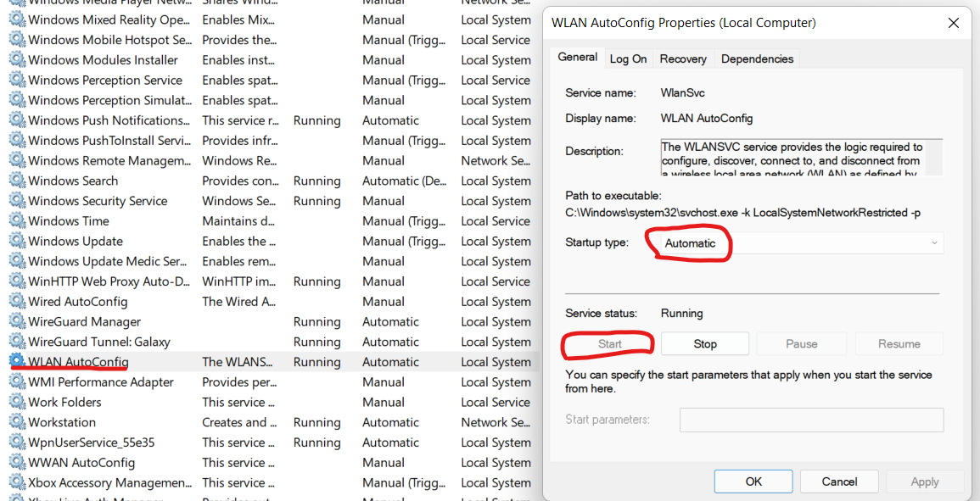
Task: Click Running status of WpnUserService_55e35
Action: tap(316, 443)
